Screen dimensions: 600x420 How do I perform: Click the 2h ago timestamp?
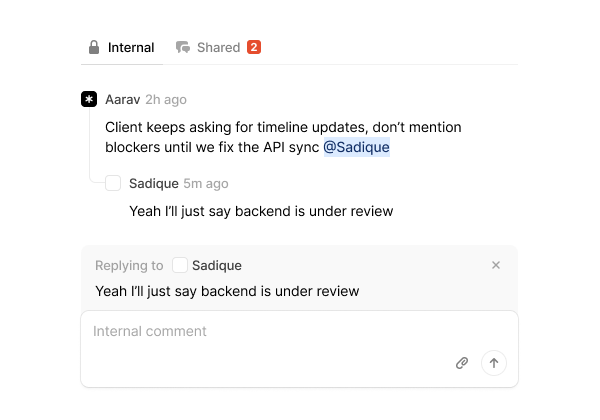tap(166, 99)
